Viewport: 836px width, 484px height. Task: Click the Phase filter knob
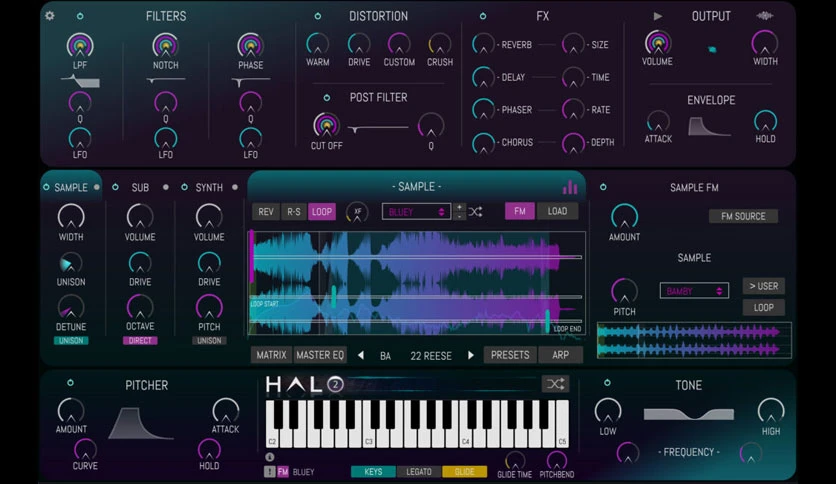[x=250, y=46]
